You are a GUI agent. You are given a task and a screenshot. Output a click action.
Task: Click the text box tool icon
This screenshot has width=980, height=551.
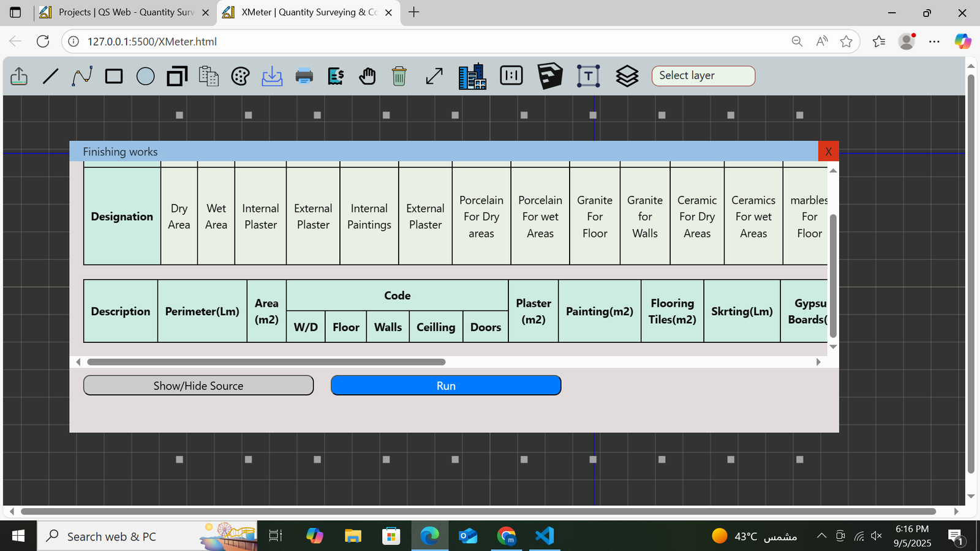click(588, 76)
